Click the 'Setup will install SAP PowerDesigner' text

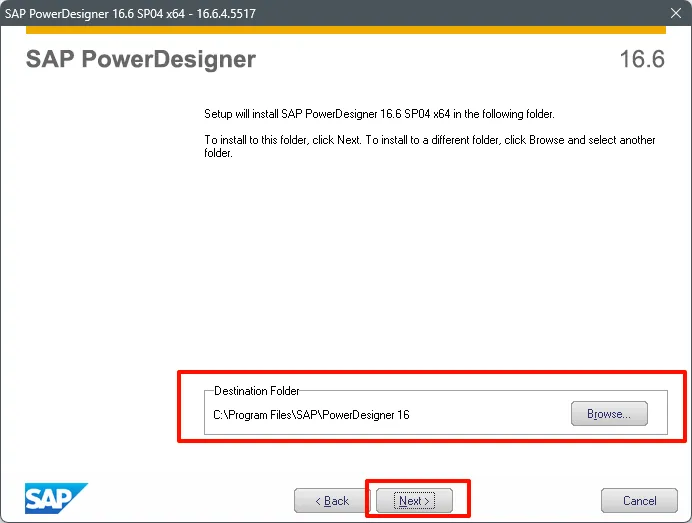379,114
